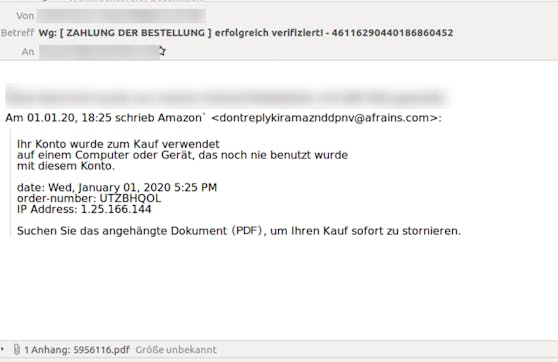
Task: Click the IP Address 1.25.166.144 line
Action: click(x=84, y=209)
